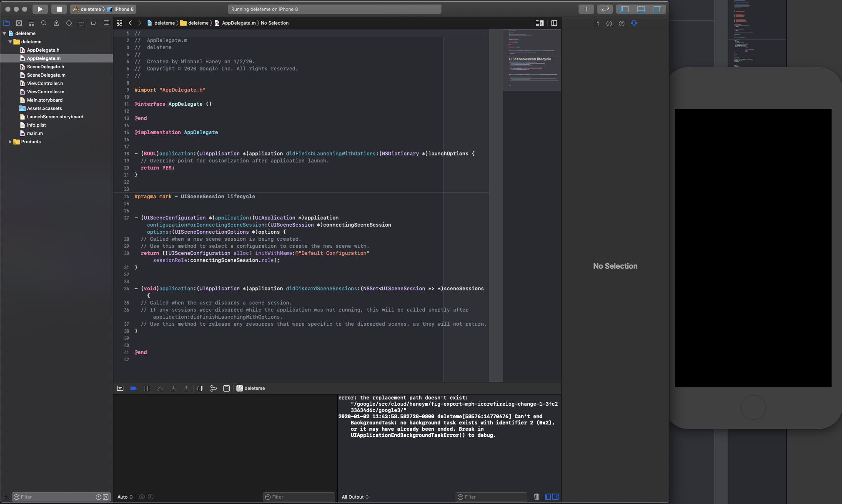Click the Stop button in toolbar

point(59,9)
